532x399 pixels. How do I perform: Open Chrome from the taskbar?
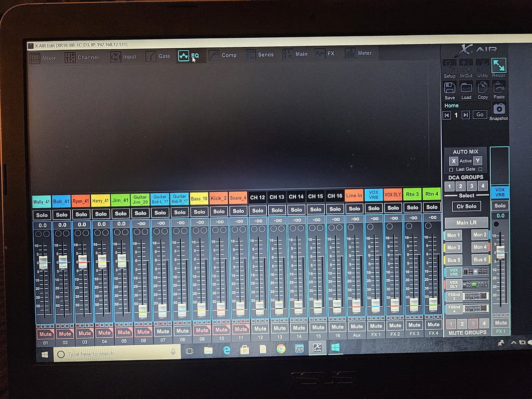pos(281,349)
